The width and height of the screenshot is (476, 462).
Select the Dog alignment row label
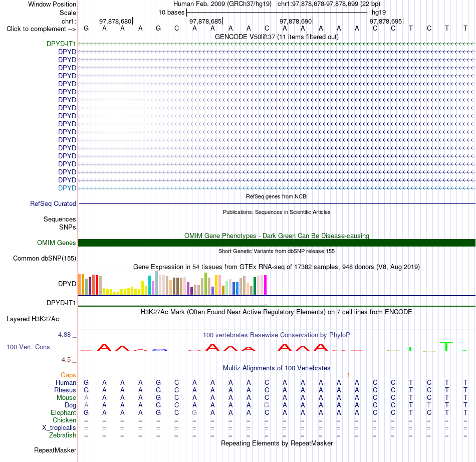point(71,405)
